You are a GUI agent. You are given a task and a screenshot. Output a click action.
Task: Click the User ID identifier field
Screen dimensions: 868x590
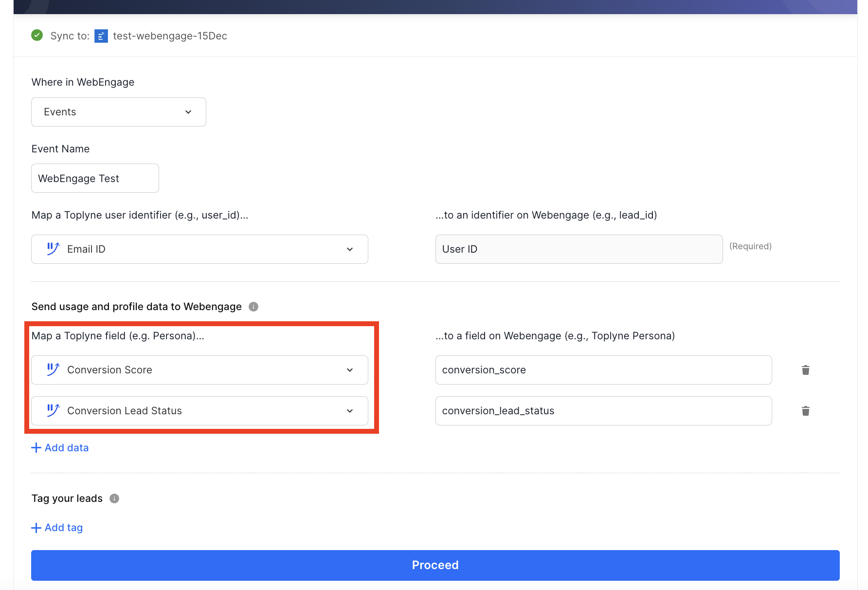(579, 249)
